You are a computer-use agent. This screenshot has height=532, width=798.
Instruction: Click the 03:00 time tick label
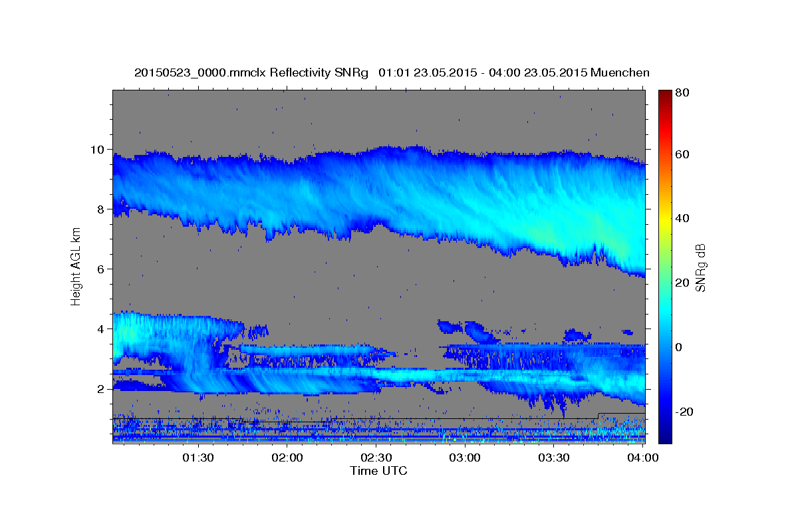tap(465, 458)
